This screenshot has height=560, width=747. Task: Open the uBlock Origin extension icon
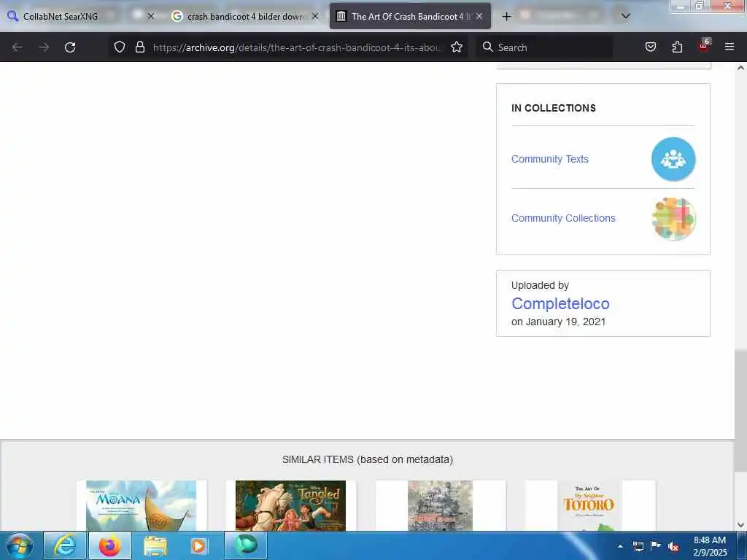(x=704, y=46)
